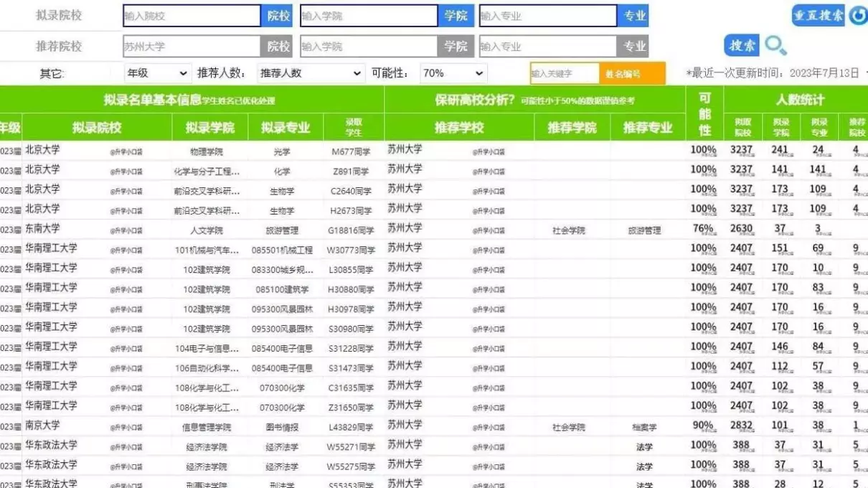Click the 推荐学院 column header
The width and height of the screenshot is (868, 488).
click(x=572, y=128)
